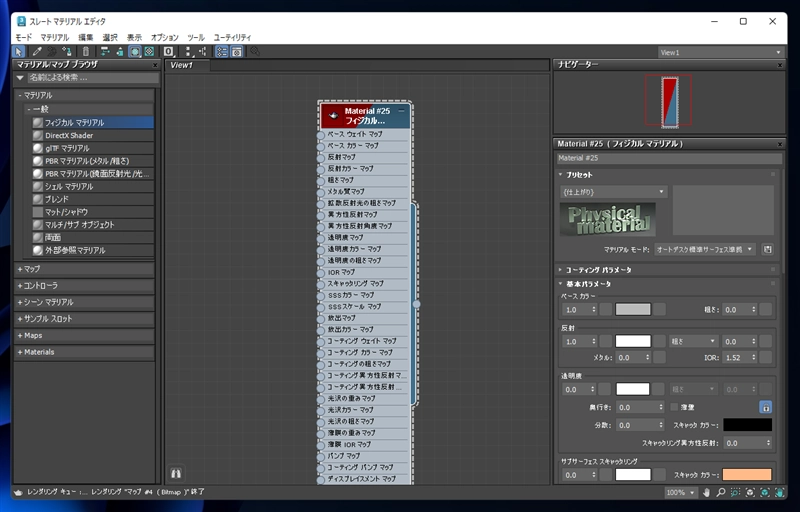Toggle Parameter Editor panel icon
Screen dimensions: 800x512
(x=237, y=52)
